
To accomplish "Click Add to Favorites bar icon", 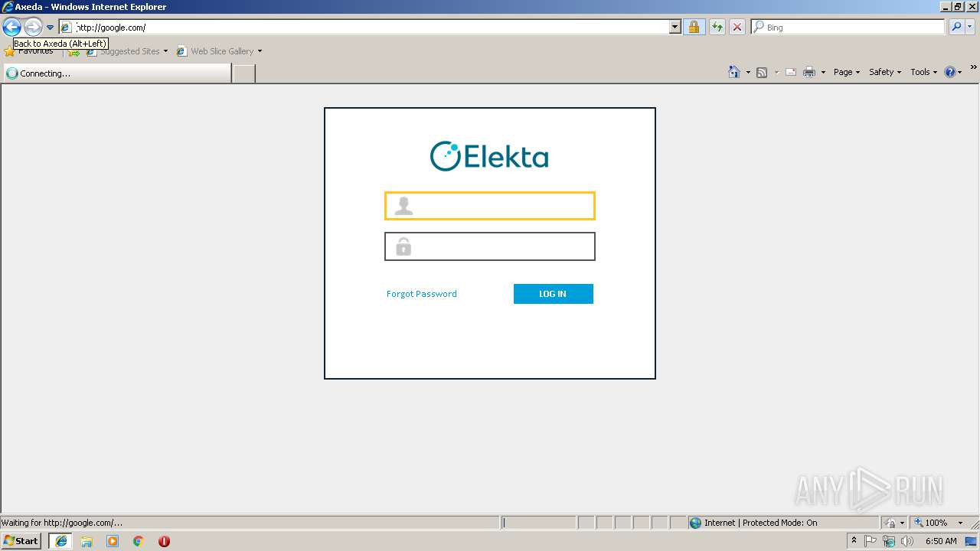I will [73, 51].
